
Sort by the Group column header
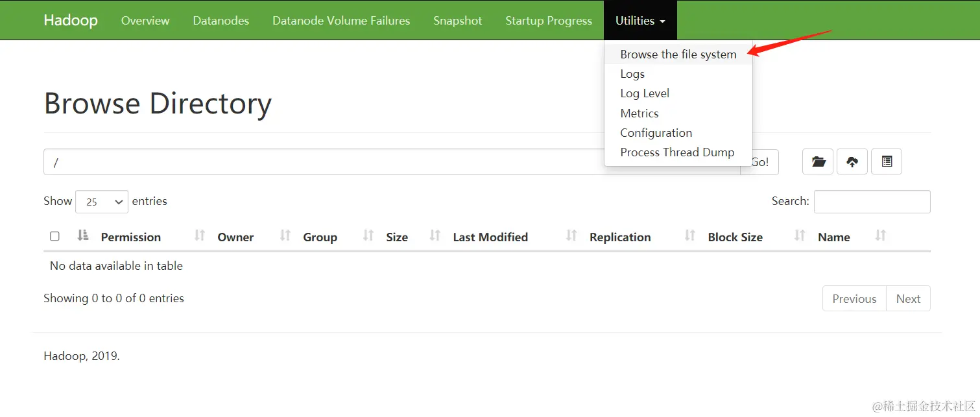320,237
